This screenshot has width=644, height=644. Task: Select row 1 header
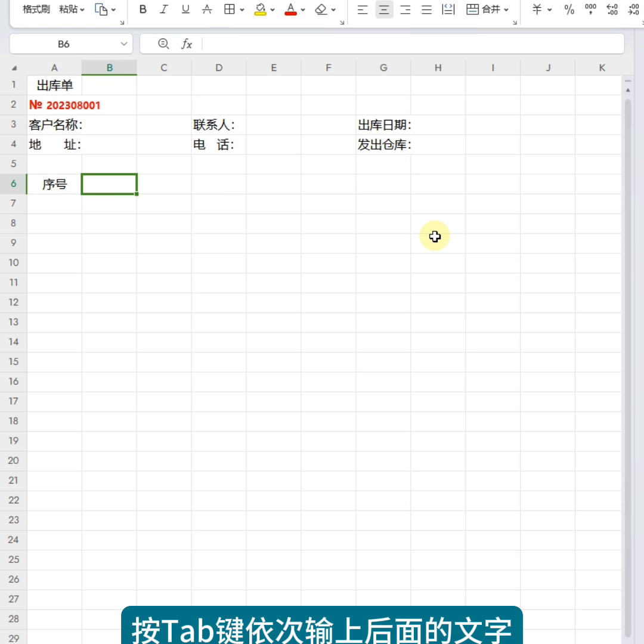tap(13, 85)
